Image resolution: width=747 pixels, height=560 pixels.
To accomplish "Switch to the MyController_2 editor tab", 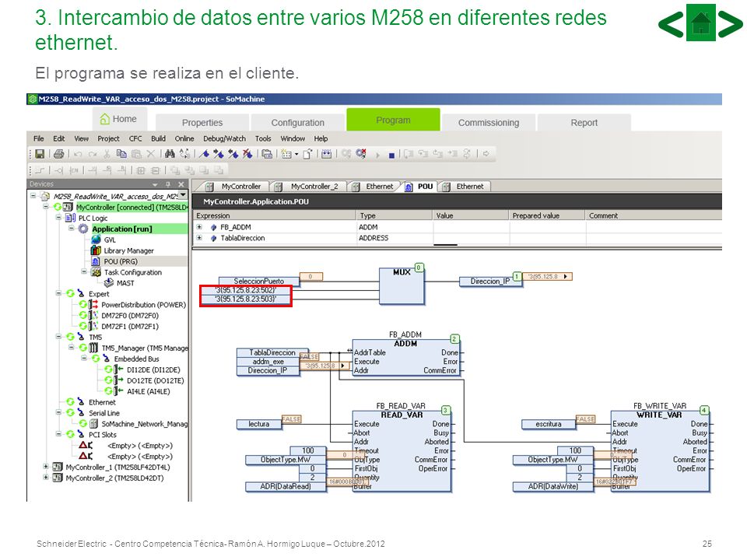I will (x=308, y=187).
